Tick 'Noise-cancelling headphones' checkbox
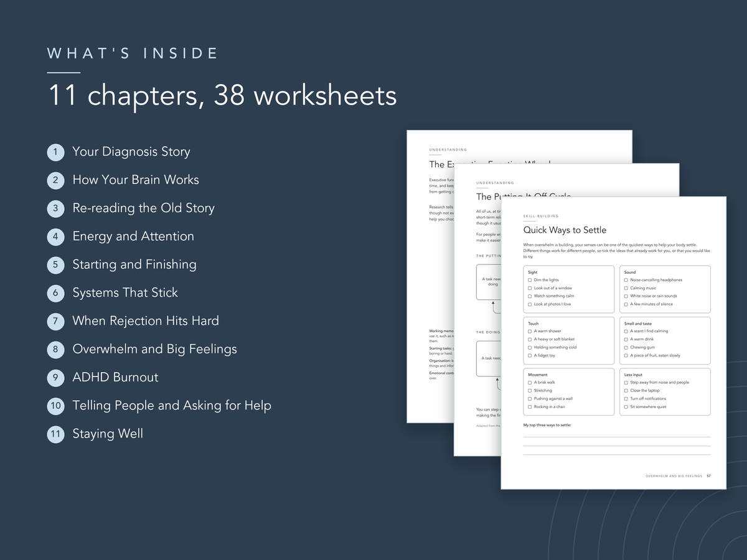The width and height of the screenshot is (747, 560). (626, 280)
